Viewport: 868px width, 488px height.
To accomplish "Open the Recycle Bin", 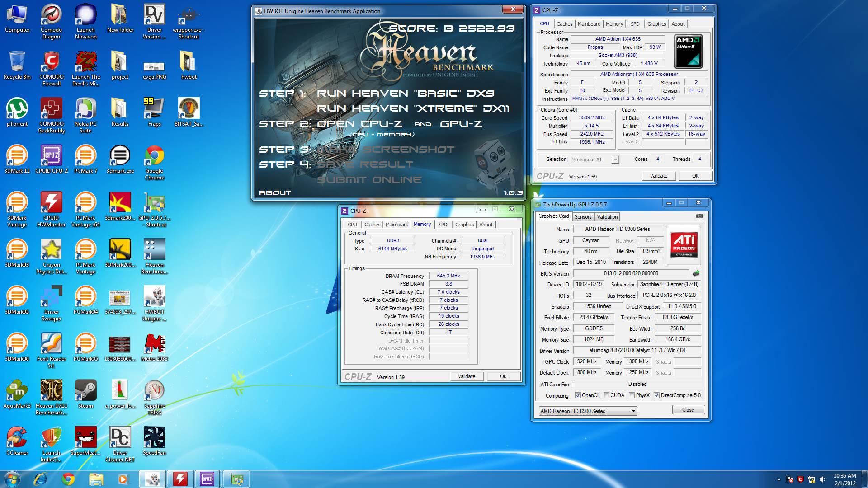I will [x=17, y=66].
